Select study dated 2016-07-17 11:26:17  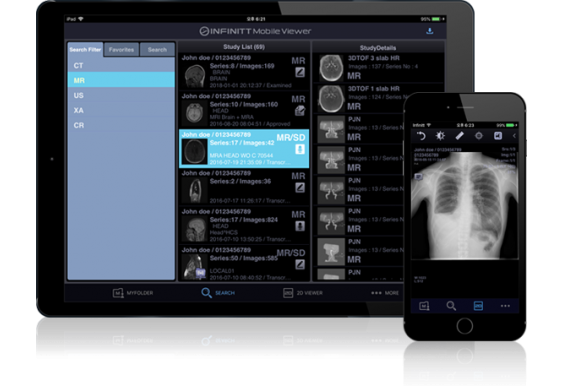click(x=244, y=187)
